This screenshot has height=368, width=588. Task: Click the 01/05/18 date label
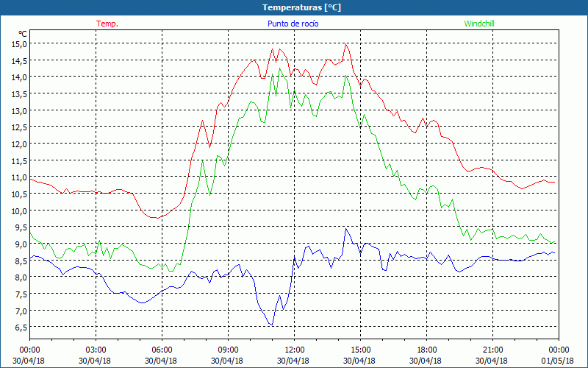coord(557,361)
